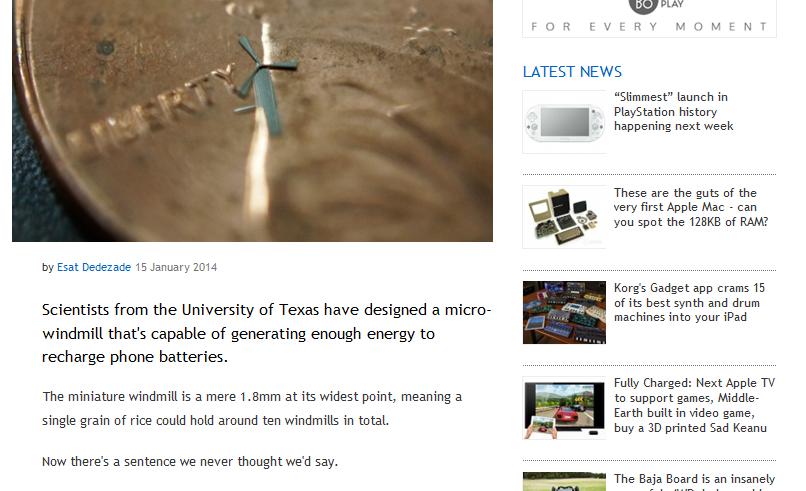Open Fully Charged: Next Apple TV story
The height and width of the screenshot is (491, 806).
(694, 405)
